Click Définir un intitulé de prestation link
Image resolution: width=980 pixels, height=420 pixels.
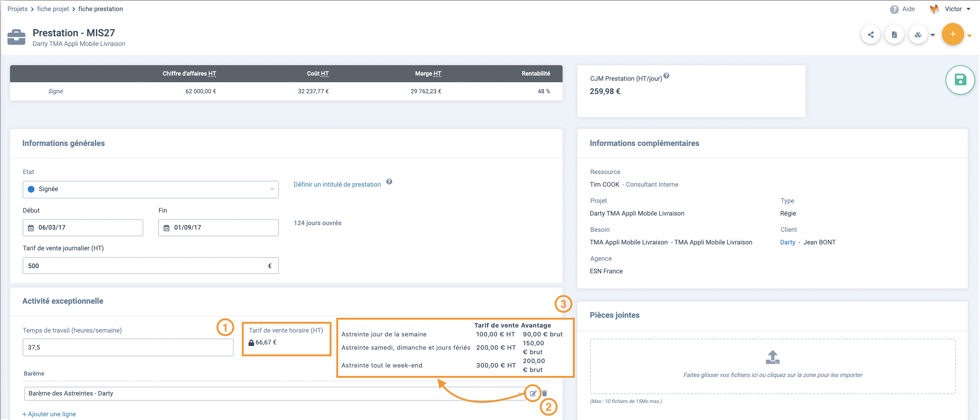337,184
